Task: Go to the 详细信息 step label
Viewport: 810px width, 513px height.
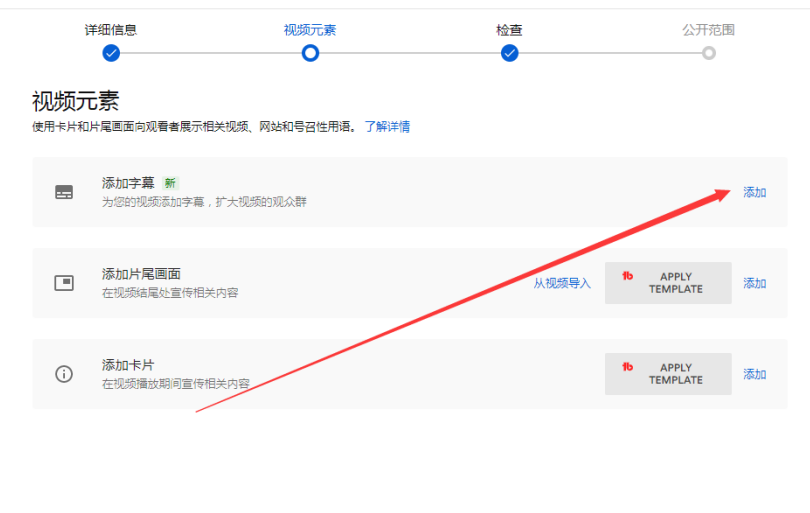Action: click(x=111, y=30)
